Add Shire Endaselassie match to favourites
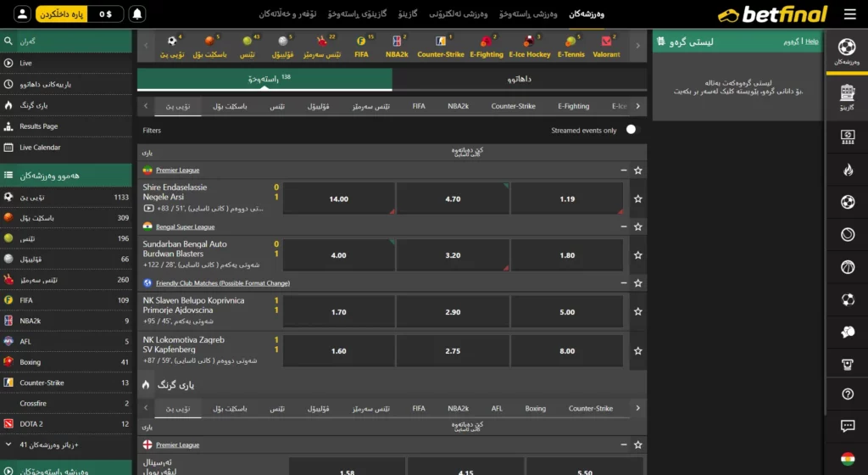Viewport: 868px width, 475px height. (x=637, y=198)
